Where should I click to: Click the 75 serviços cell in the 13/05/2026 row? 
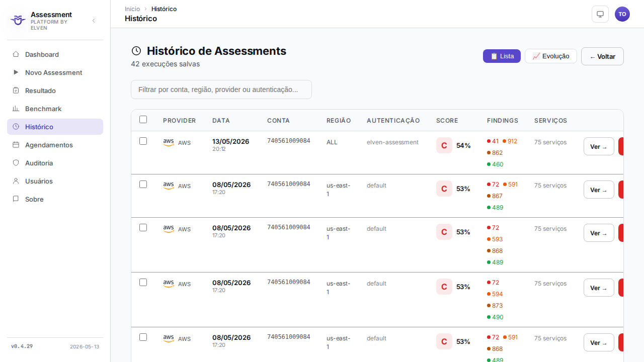(x=550, y=142)
